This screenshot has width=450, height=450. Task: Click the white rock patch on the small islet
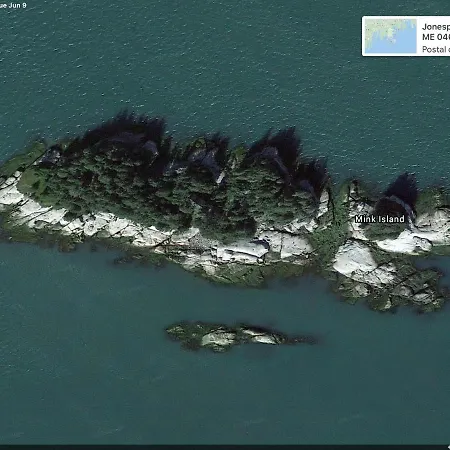coord(218,339)
